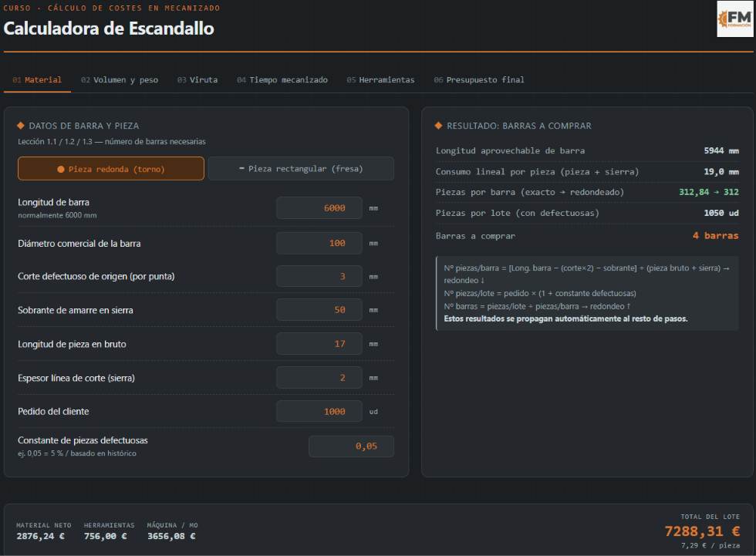Click the 'Estos resultados se propagan automáticamente' note

(565, 319)
